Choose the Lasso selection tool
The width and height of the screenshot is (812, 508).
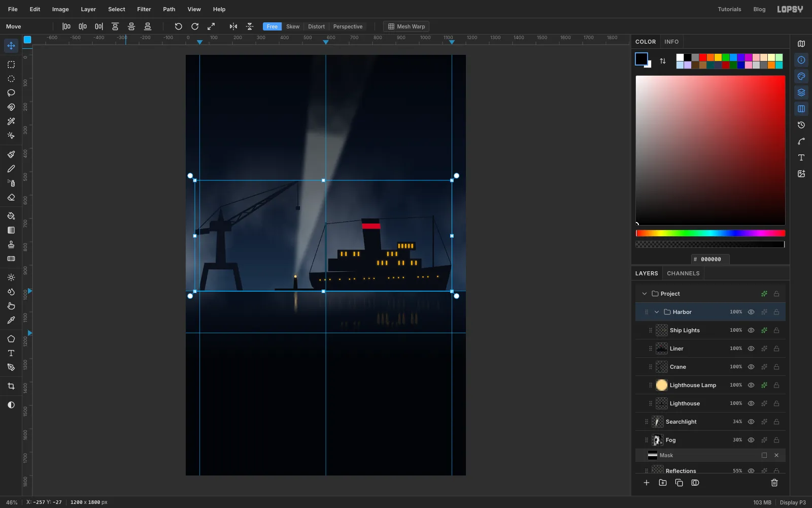[x=11, y=93]
